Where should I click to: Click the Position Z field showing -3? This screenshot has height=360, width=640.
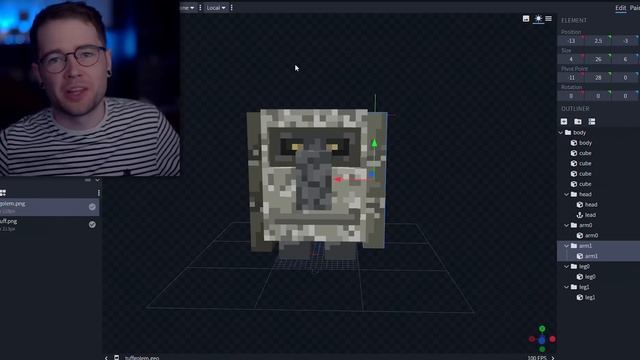click(x=625, y=41)
